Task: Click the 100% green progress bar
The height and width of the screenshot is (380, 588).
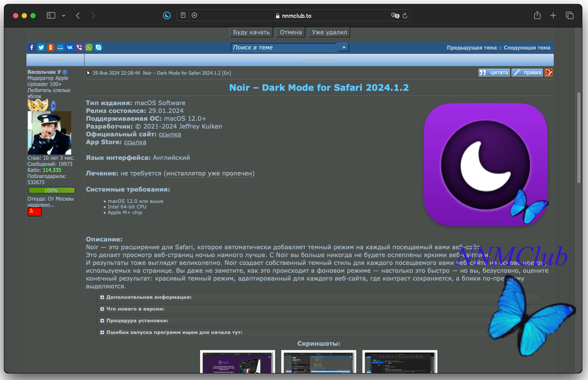Action: (x=51, y=190)
